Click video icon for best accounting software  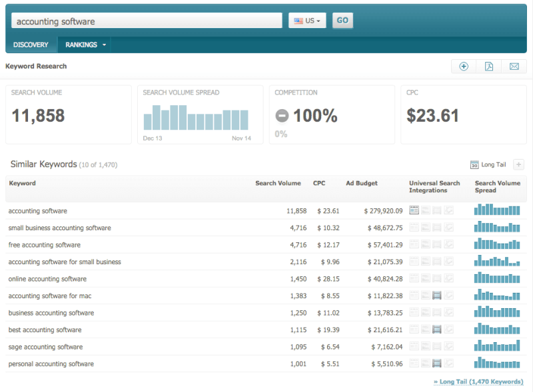437,329
